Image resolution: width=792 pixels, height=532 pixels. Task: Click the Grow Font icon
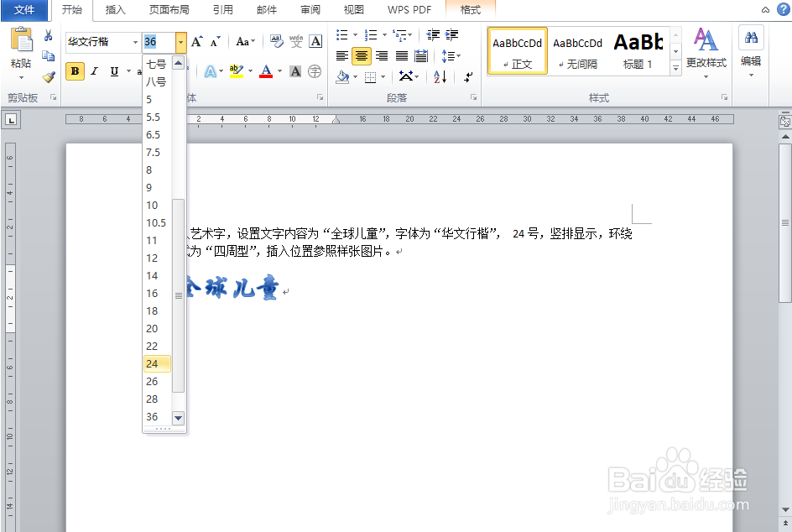pyautogui.click(x=196, y=40)
